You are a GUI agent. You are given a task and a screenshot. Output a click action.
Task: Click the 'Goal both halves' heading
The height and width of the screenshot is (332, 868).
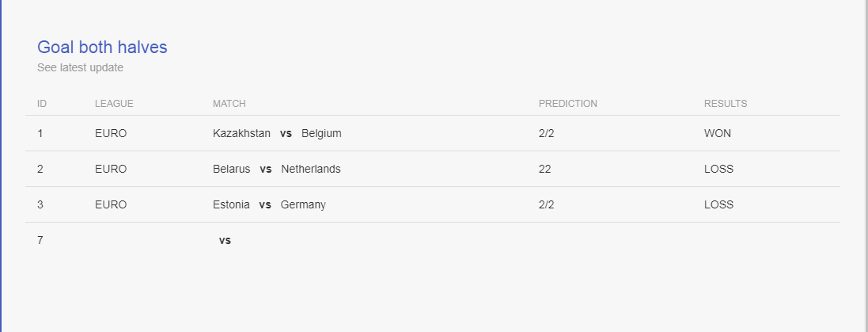click(x=102, y=47)
